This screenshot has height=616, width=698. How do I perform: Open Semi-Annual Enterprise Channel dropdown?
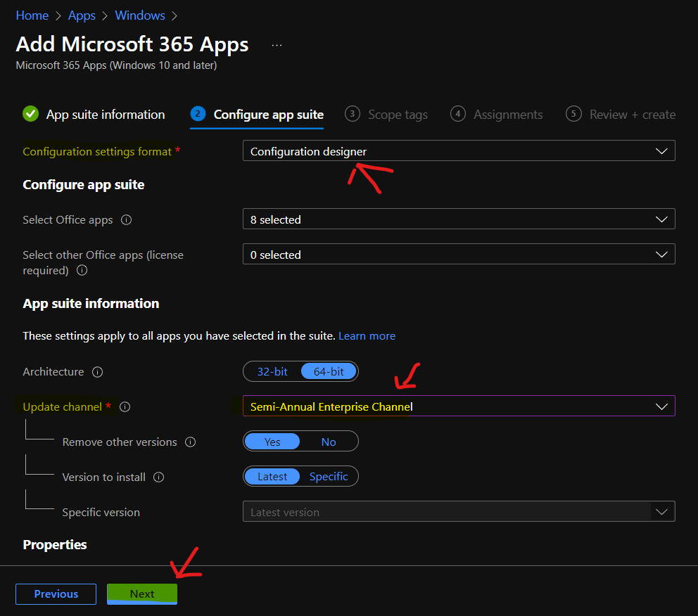[459, 406]
